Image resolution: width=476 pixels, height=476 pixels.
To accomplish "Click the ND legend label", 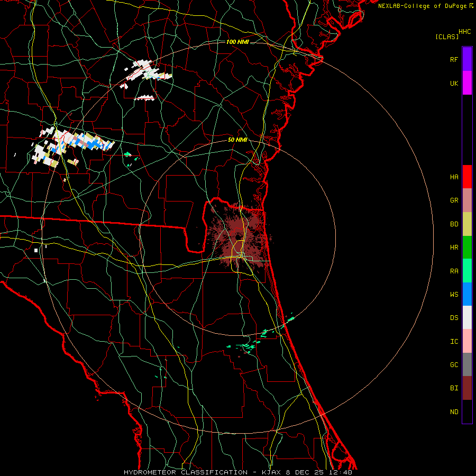I will click(x=454, y=412).
